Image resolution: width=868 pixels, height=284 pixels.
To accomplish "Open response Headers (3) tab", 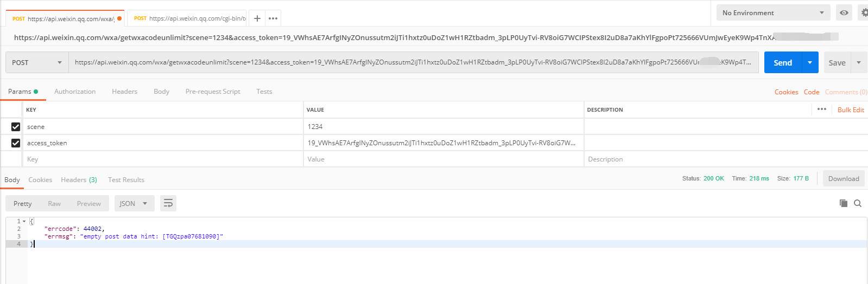I will pyautogui.click(x=79, y=180).
